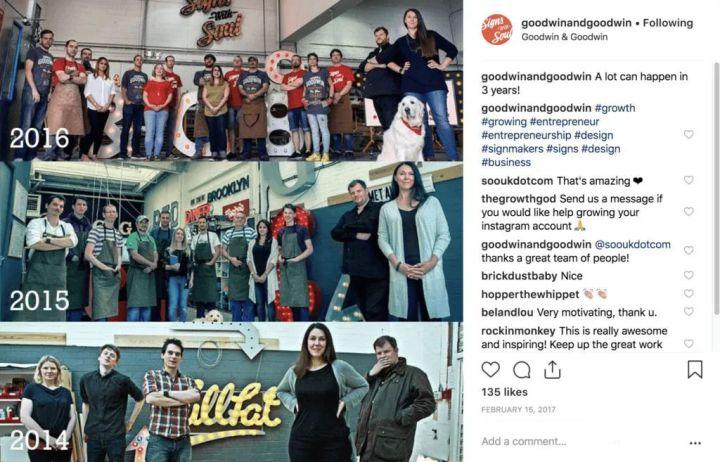Like hopperthewhippet's comment heart
Screen dimensions: 720x462
pos(688,293)
